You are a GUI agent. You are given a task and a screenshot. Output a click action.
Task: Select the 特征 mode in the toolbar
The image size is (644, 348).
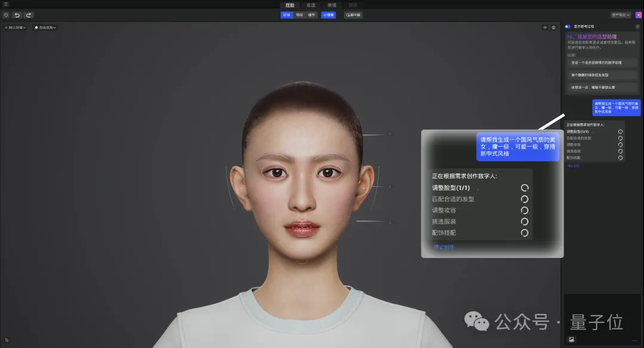coord(299,15)
